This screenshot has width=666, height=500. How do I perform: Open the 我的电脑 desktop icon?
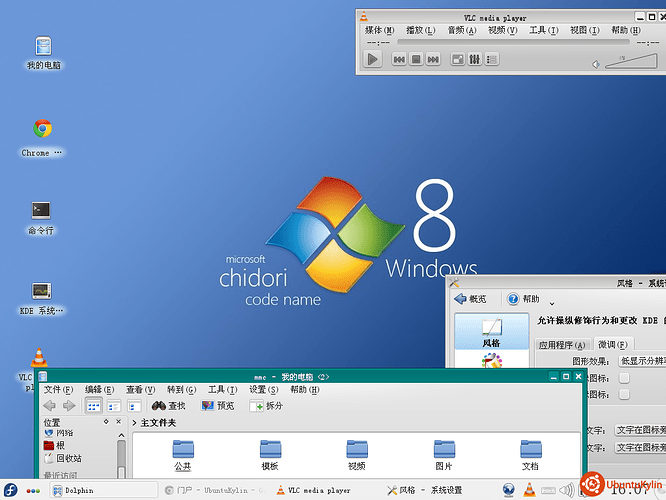click(43, 52)
